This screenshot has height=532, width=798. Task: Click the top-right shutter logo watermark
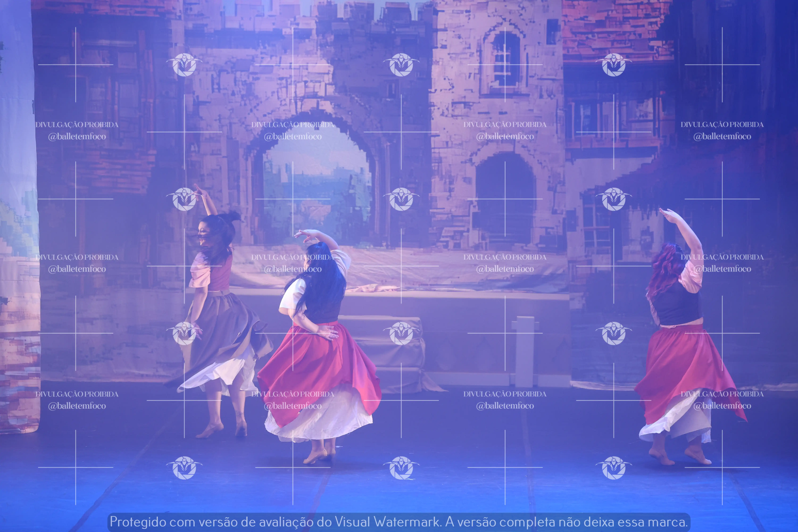pyautogui.click(x=613, y=65)
